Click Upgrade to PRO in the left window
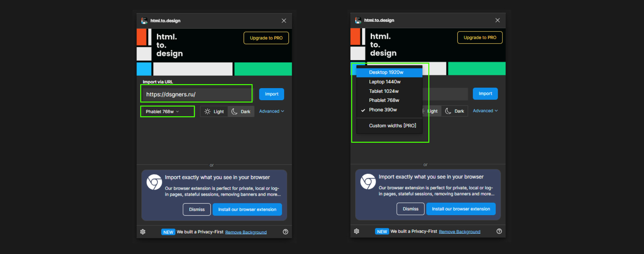This screenshot has height=254, width=644. pos(266,38)
